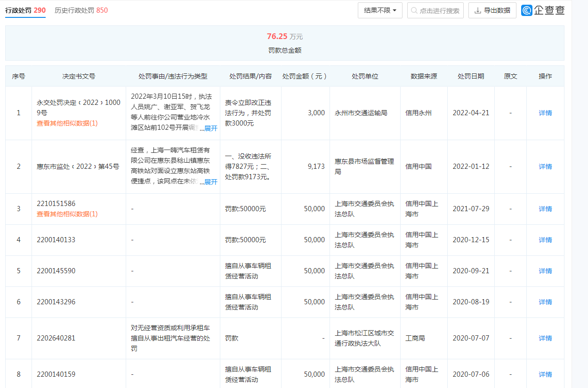This screenshot has height=388, width=588.
Task: Click the 导出数据 button
Action: coord(492,10)
